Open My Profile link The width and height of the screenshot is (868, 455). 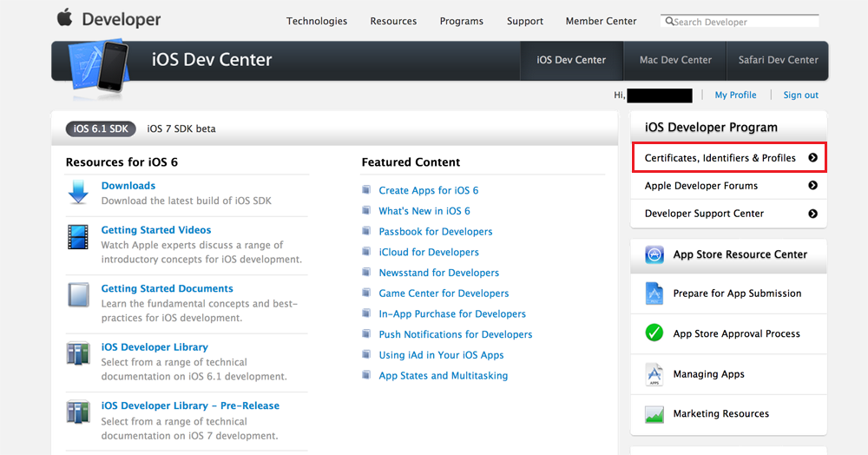click(x=735, y=95)
